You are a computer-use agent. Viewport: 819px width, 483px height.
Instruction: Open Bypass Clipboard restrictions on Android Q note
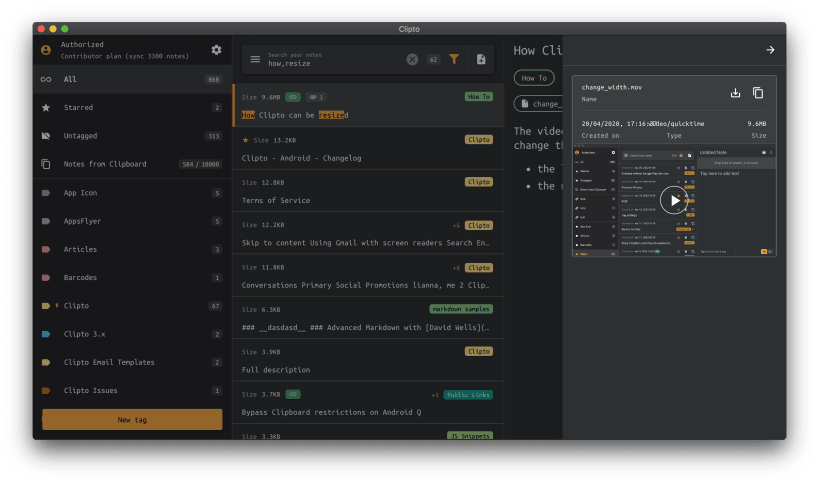click(x=368, y=403)
